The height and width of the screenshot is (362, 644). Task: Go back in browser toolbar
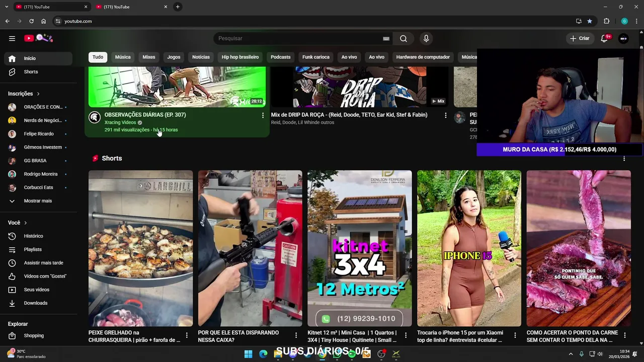[x=7, y=21]
